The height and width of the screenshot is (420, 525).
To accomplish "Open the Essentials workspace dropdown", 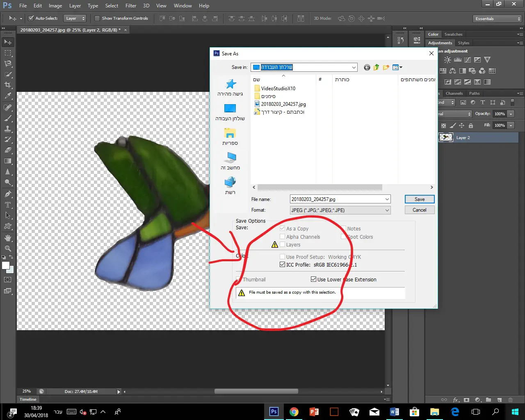I will [497, 19].
